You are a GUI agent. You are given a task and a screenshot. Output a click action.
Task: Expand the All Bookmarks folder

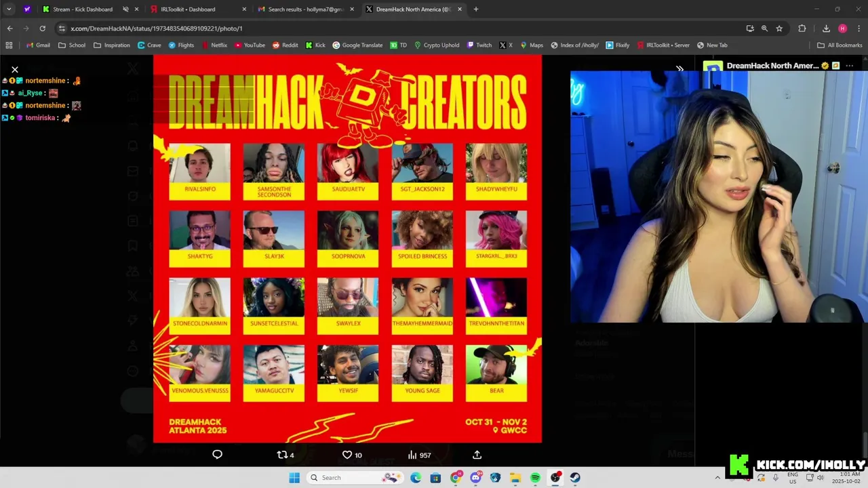tap(840, 45)
